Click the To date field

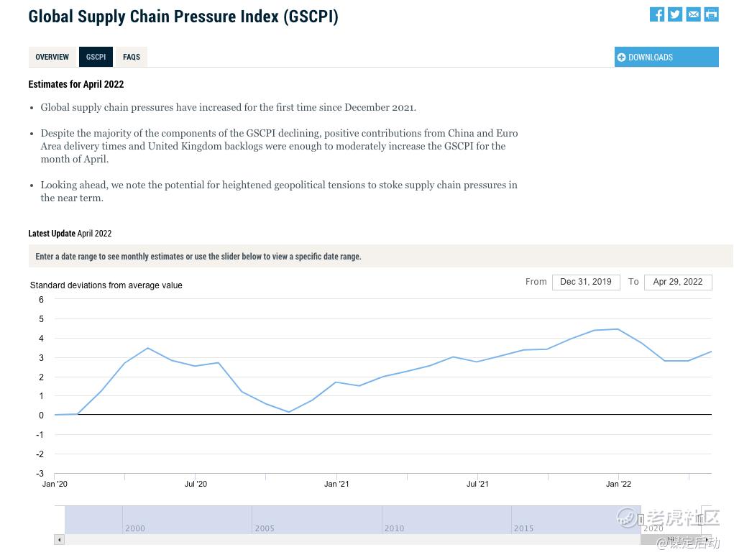coord(677,282)
